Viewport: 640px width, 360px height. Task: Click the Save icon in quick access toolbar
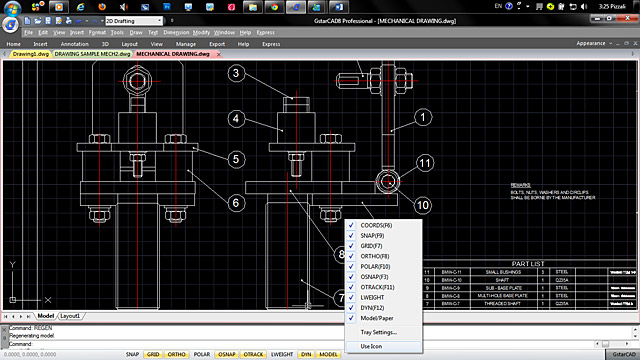pos(48,21)
